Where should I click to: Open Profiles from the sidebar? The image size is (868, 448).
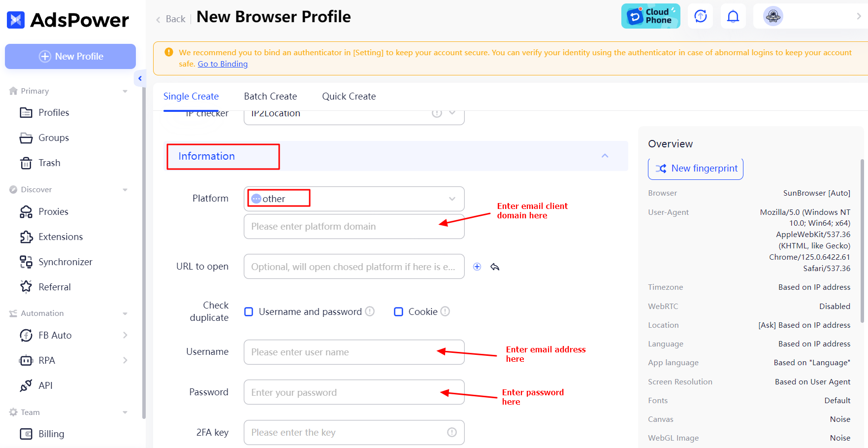pyautogui.click(x=54, y=112)
